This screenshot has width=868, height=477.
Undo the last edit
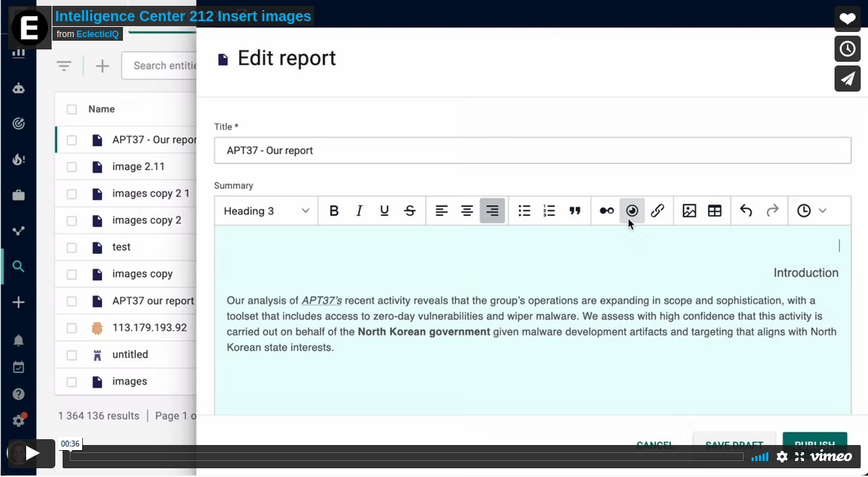pos(745,210)
